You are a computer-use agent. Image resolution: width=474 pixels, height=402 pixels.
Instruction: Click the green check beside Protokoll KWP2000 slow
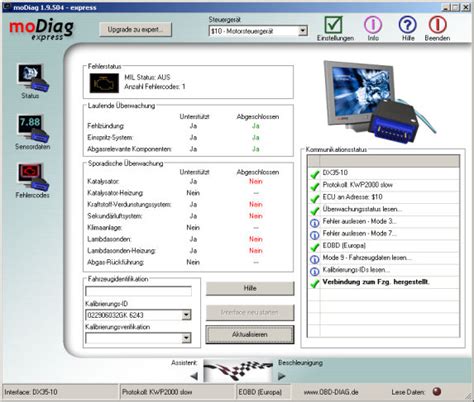pyautogui.click(x=315, y=186)
